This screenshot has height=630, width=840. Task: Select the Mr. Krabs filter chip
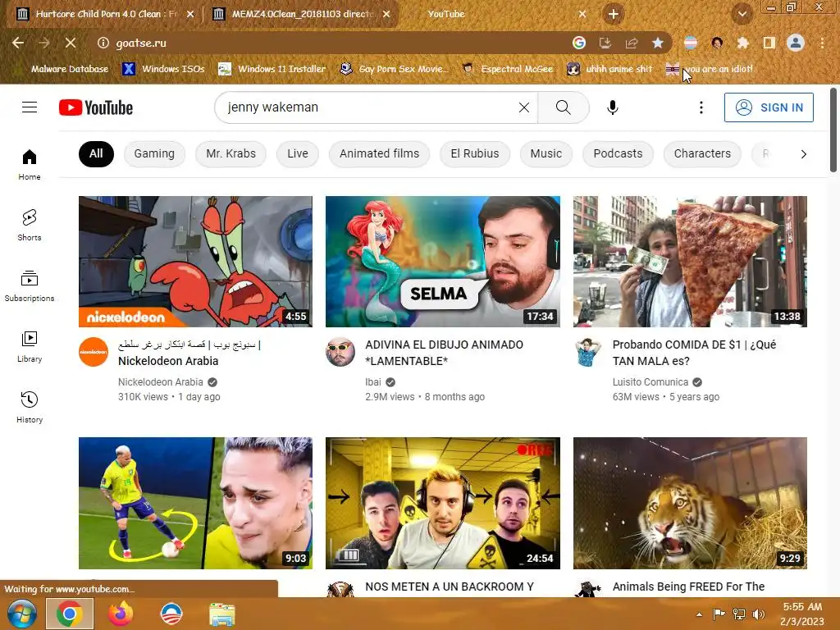click(231, 153)
